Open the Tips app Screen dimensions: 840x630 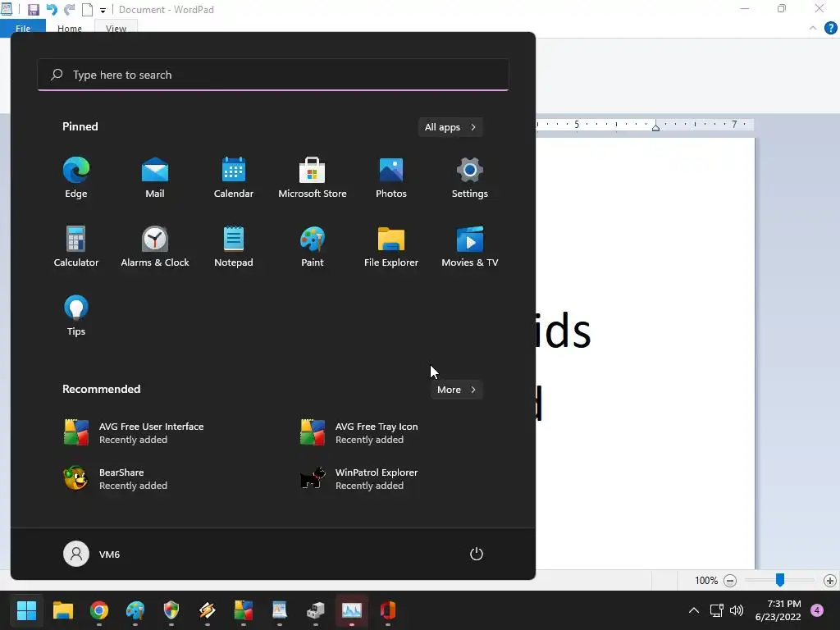(76, 316)
